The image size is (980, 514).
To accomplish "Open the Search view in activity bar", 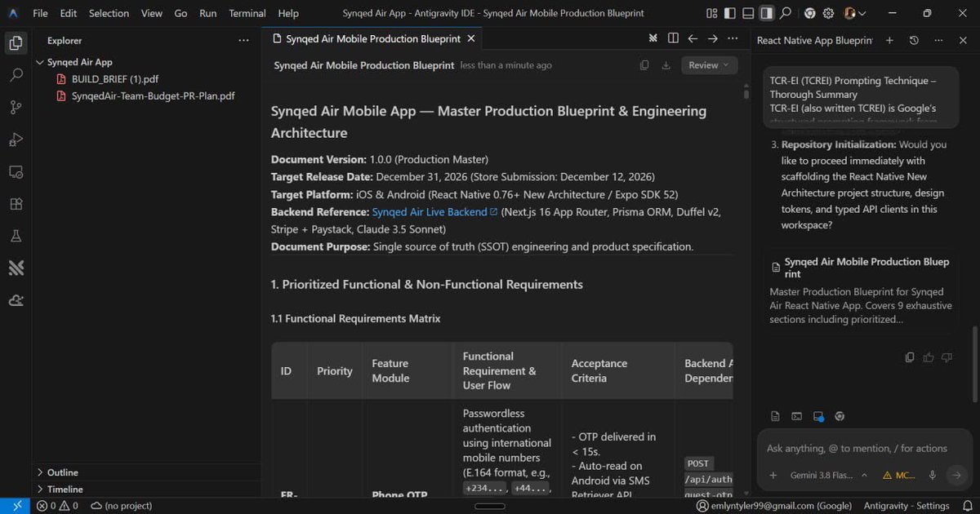I will point(16,75).
